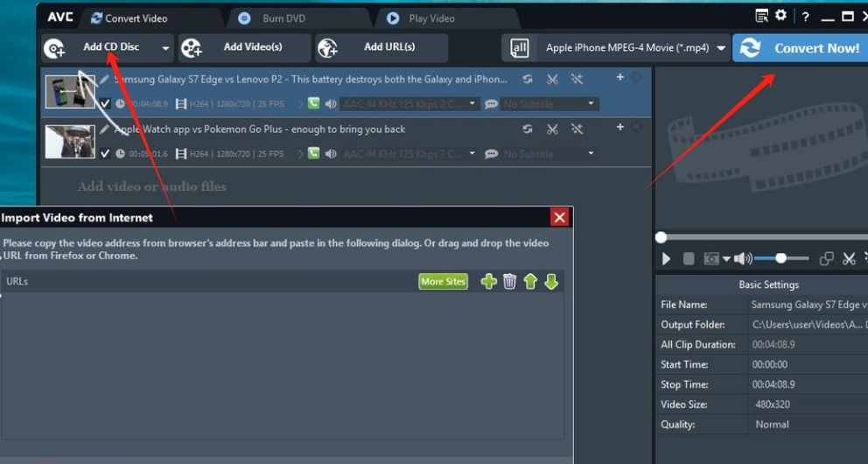The height and width of the screenshot is (464, 868).
Task: Click the Stop Time value 00:04:08.9
Action: coord(773,384)
